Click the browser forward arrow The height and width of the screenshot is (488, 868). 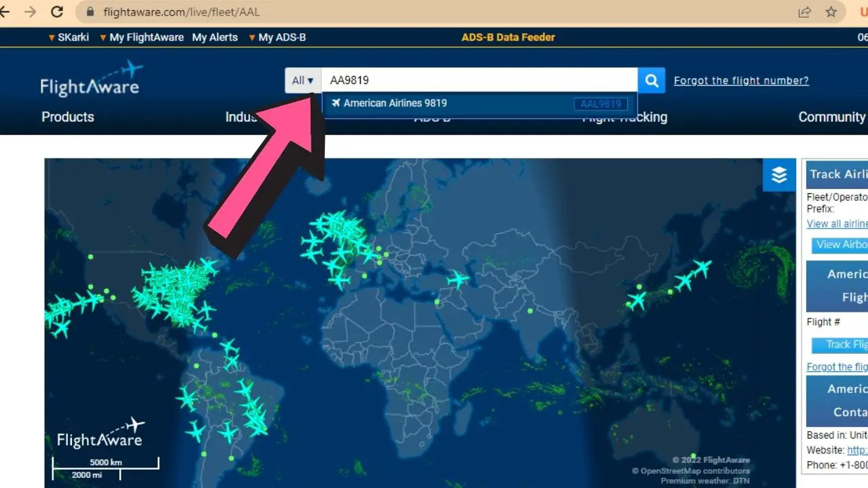pyautogui.click(x=30, y=12)
